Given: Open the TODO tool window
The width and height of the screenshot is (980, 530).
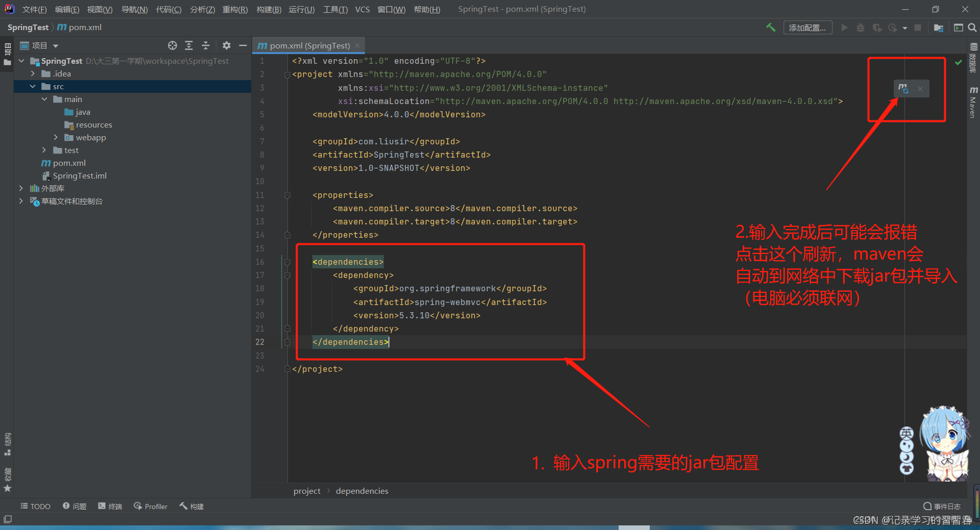Looking at the screenshot, I should 36,506.
